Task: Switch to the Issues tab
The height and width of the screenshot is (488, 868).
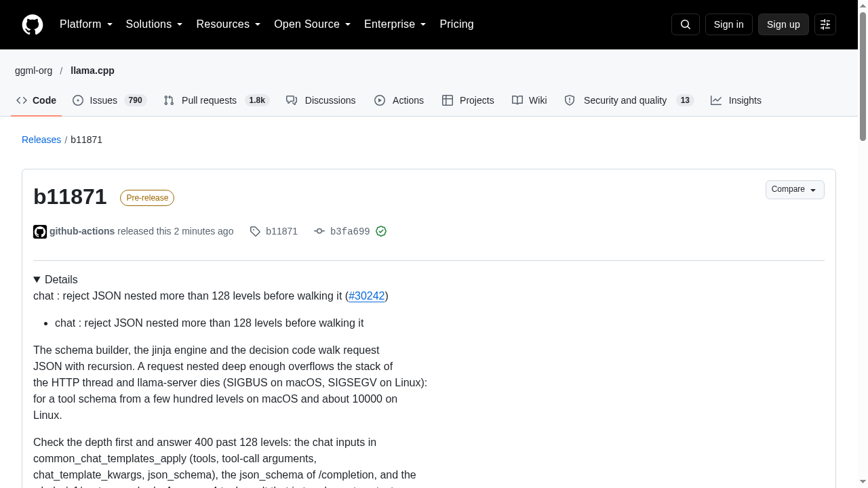Action: [x=110, y=100]
